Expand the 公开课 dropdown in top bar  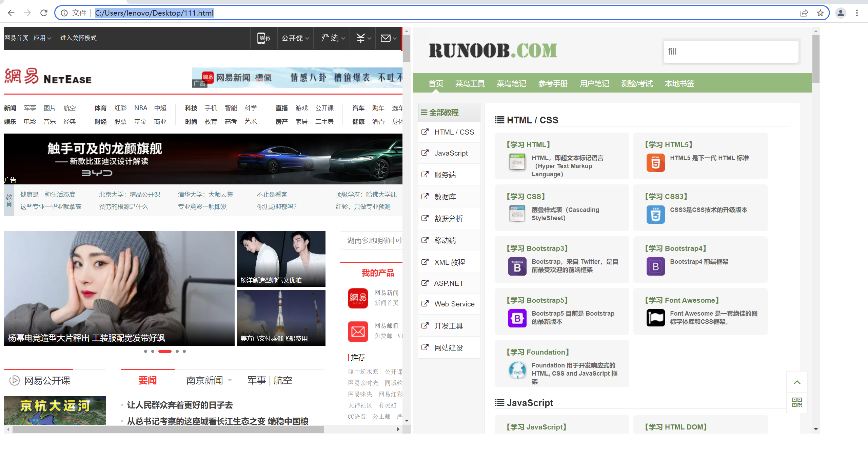click(x=295, y=38)
